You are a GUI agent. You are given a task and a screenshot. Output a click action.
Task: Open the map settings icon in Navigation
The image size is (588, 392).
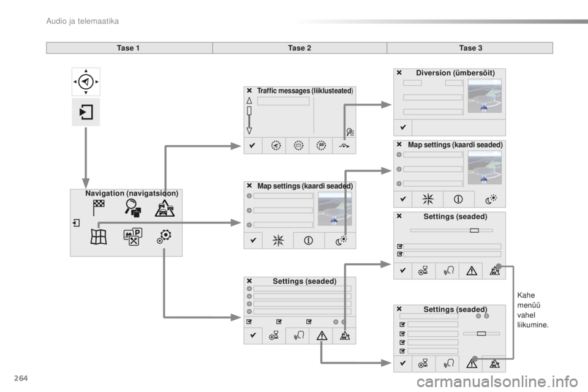(x=99, y=236)
